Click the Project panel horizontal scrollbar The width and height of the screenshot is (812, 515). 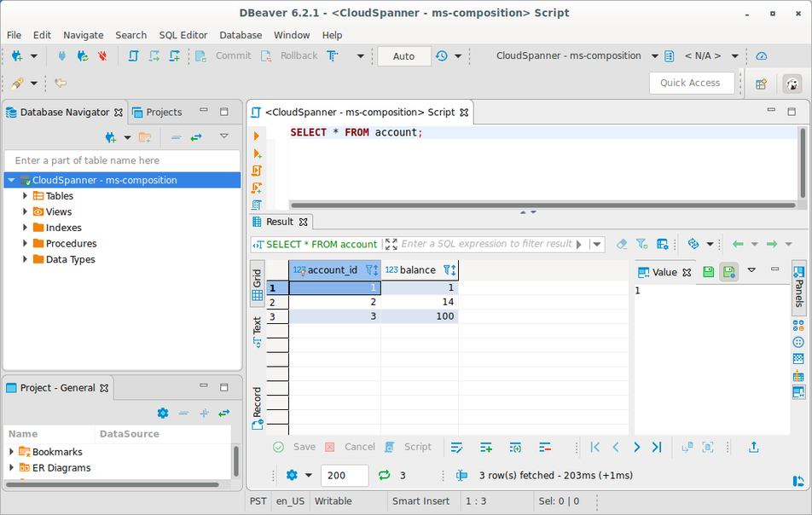coord(112,485)
